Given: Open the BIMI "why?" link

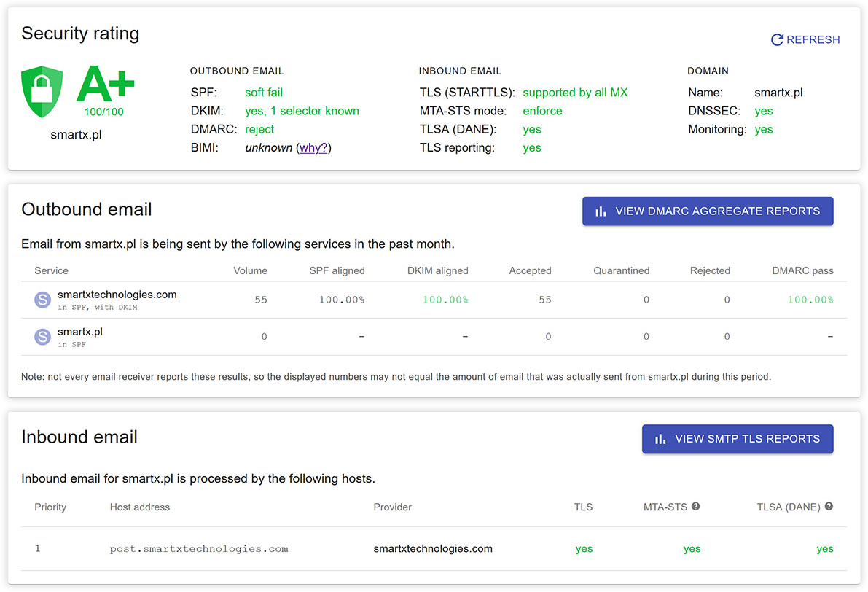Looking at the screenshot, I should pos(313,148).
